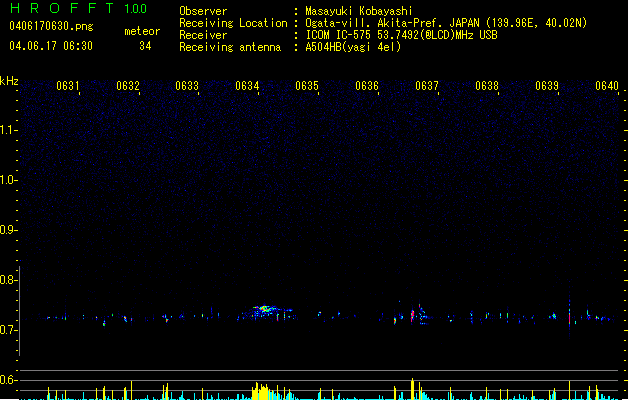Click the 0633 time marker
The image size is (629, 400).
click(x=187, y=86)
